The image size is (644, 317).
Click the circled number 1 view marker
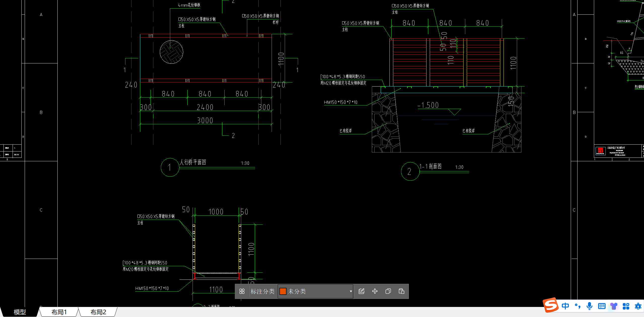click(x=170, y=167)
